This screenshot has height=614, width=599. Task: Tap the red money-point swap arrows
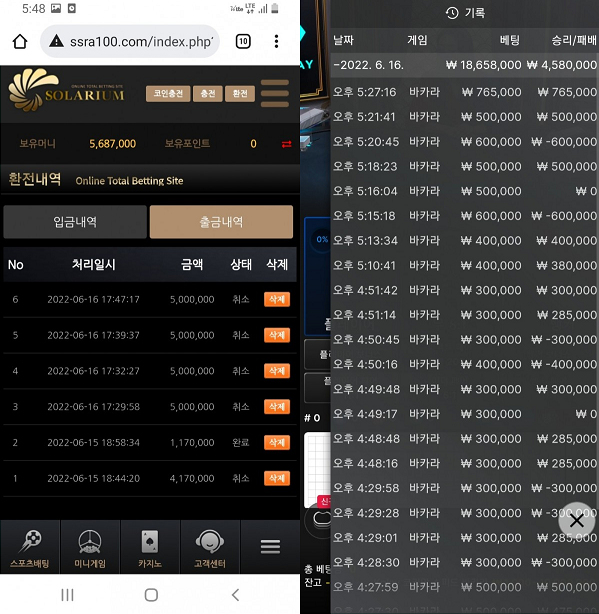coord(287,144)
